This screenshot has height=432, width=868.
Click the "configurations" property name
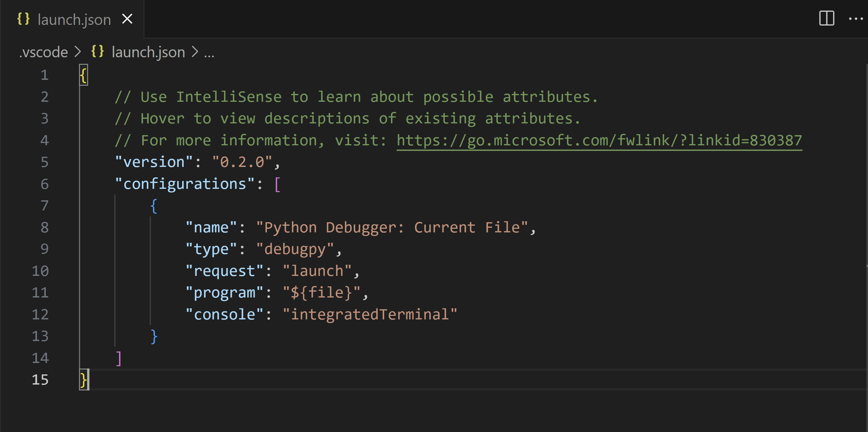coord(185,184)
